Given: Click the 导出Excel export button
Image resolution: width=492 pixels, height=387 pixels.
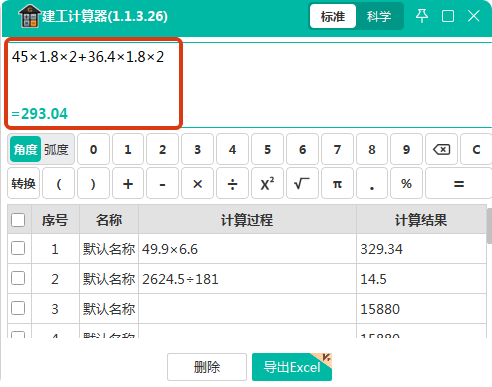Looking at the screenshot, I should pos(292,367).
